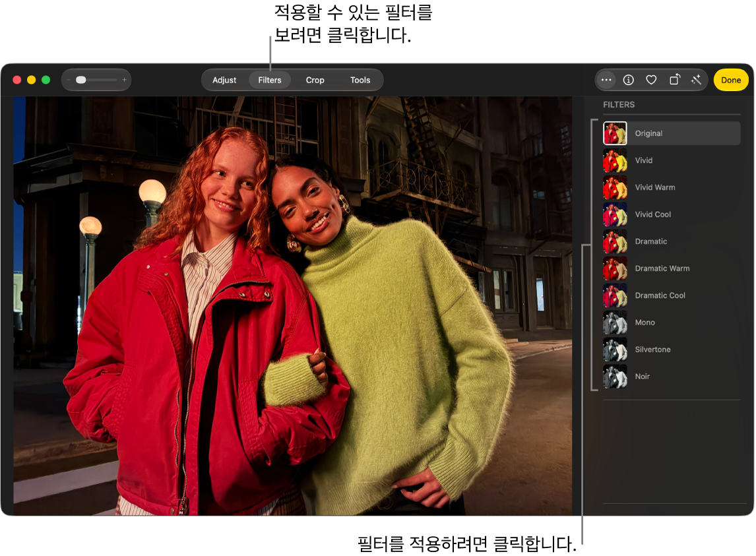Click the Done button

click(730, 80)
